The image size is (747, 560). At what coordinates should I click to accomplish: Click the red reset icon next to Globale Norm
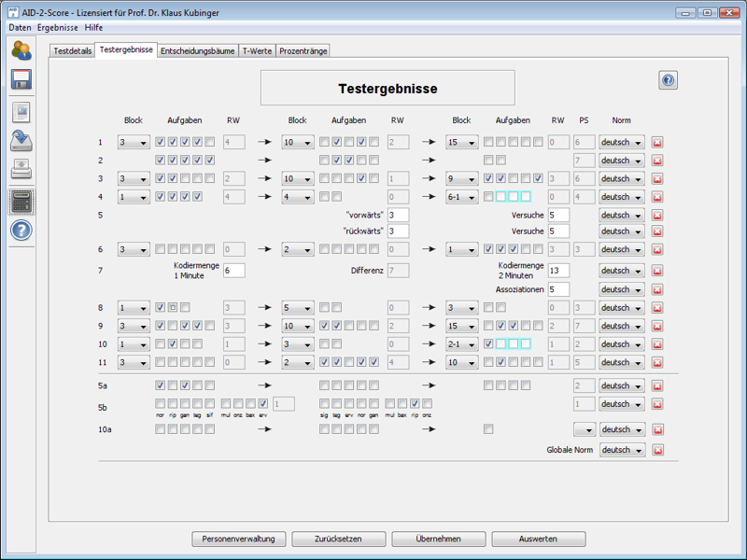click(657, 451)
